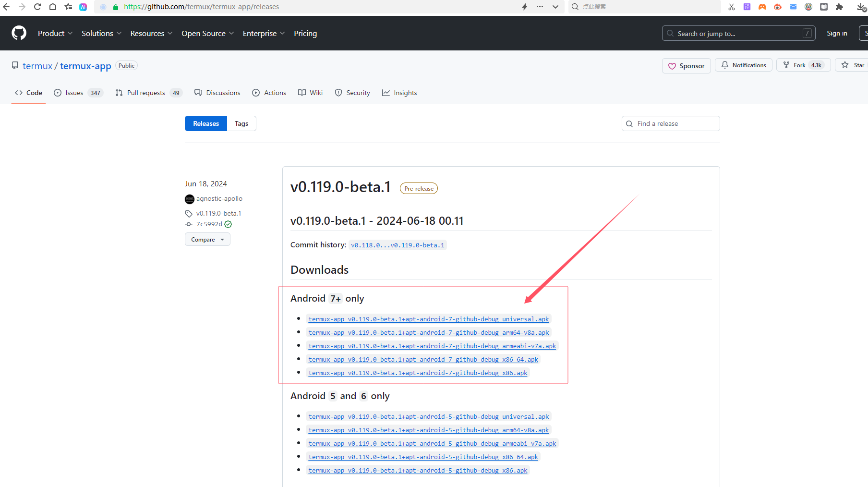The height and width of the screenshot is (487, 868).
Task: Click the green commit status check icon
Action: click(229, 224)
